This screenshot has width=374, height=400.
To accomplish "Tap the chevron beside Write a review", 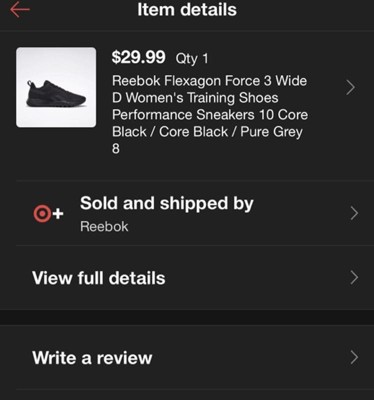I will pos(354,357).
